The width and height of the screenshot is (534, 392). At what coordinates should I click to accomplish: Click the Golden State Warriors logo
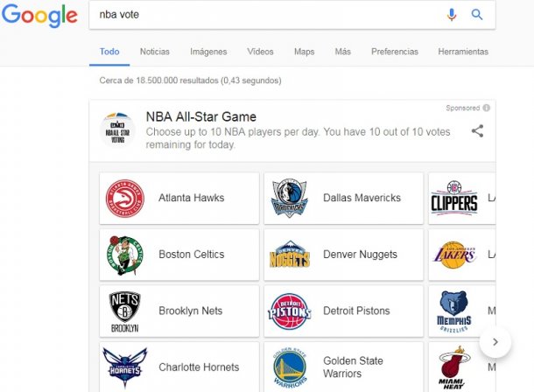(x=289, y=367)
